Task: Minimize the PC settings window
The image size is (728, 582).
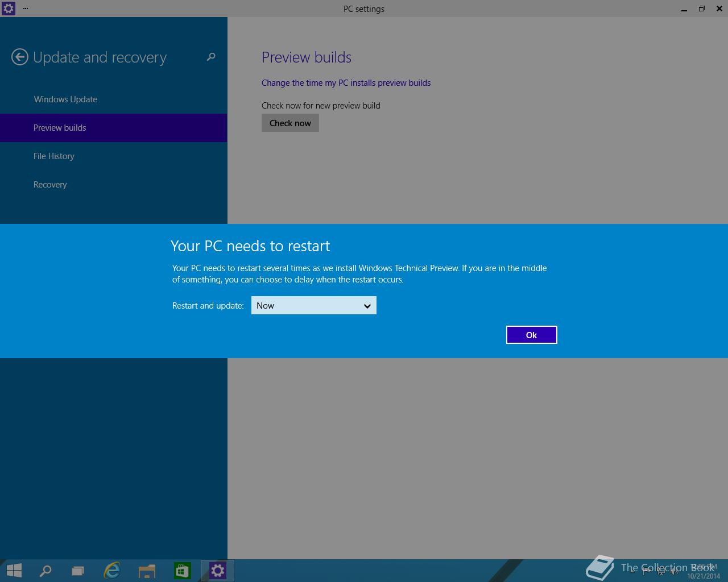Action: (x=684, y=9)
